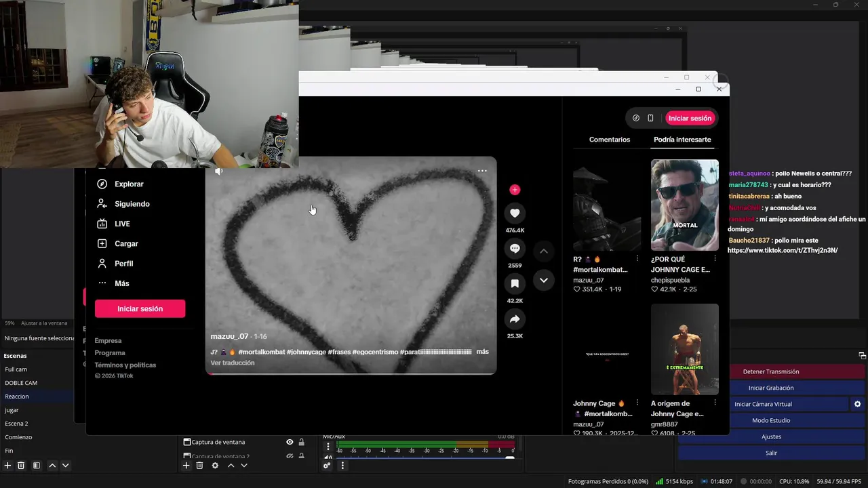Open LIVE section in TikTok sidebar
Image resolution: width=868 pixels, height=488 pixels.
pyautogui.click(x=113, y=224)
